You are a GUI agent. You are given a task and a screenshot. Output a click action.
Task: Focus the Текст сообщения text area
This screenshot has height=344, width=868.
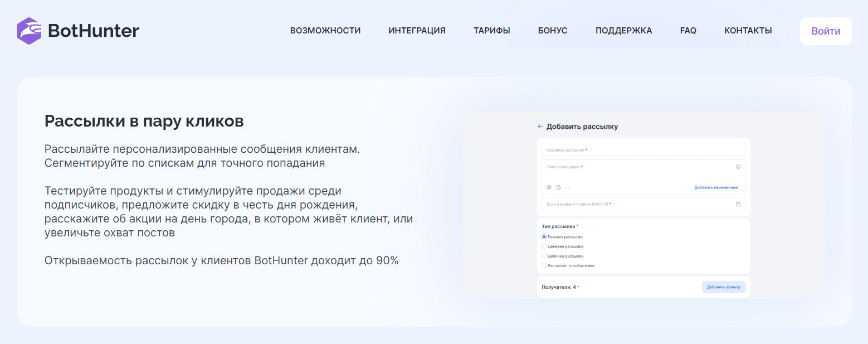pos(643,177)
